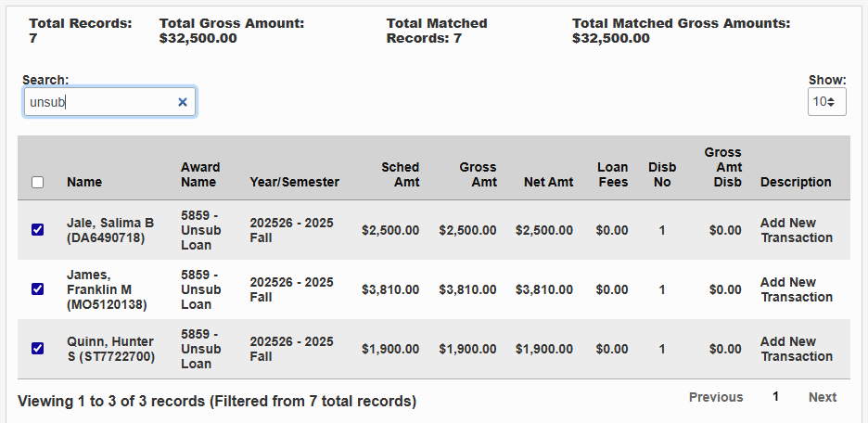Sort by Year/Semester column header

coord(294,183)
